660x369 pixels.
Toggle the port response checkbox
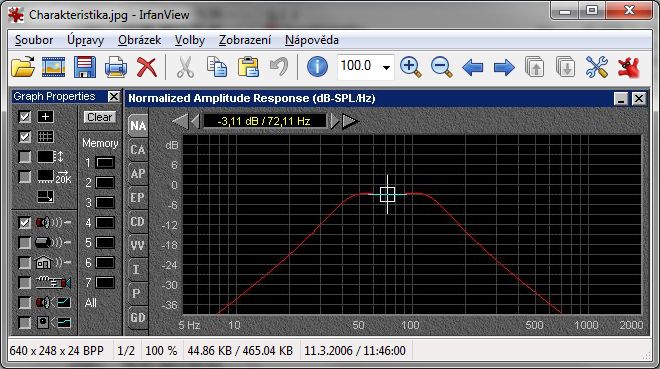25,242
